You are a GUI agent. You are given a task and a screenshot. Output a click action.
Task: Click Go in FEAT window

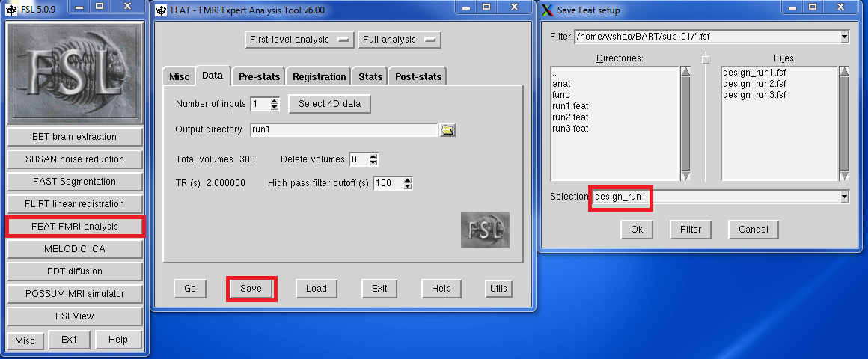[x=190, y=288]
